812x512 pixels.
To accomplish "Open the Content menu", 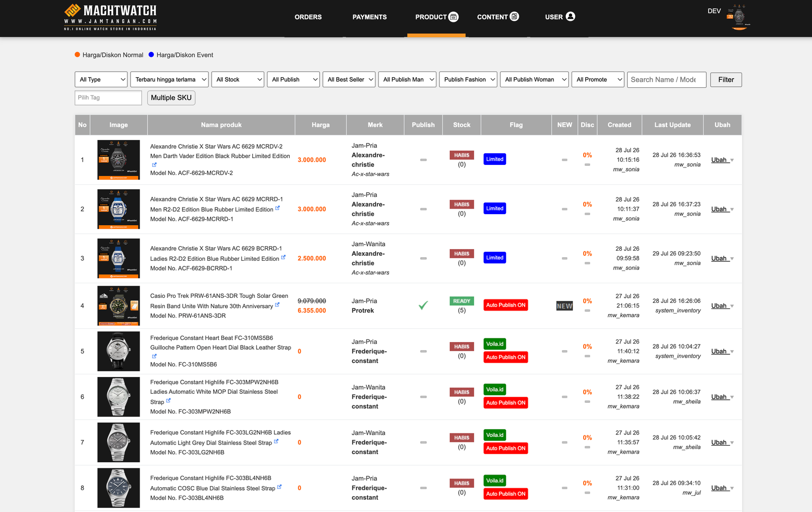I will tap(498, 17).
